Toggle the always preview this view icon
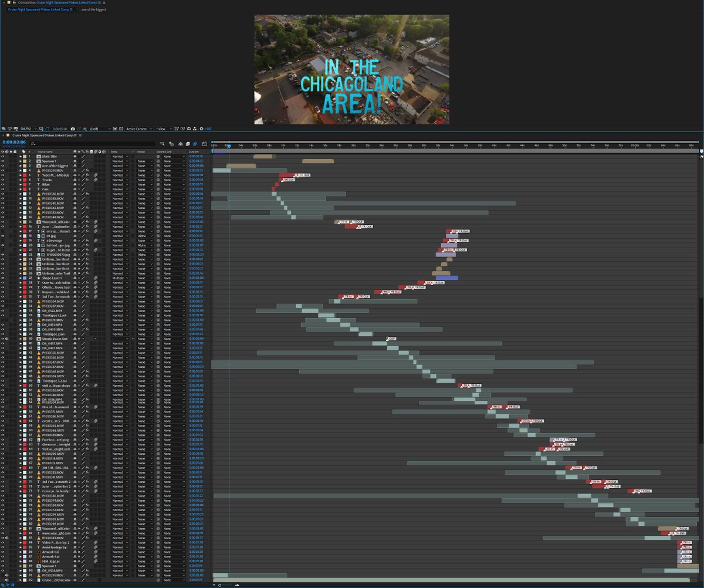This screenshot has width=704, height=588. point(4,129)
